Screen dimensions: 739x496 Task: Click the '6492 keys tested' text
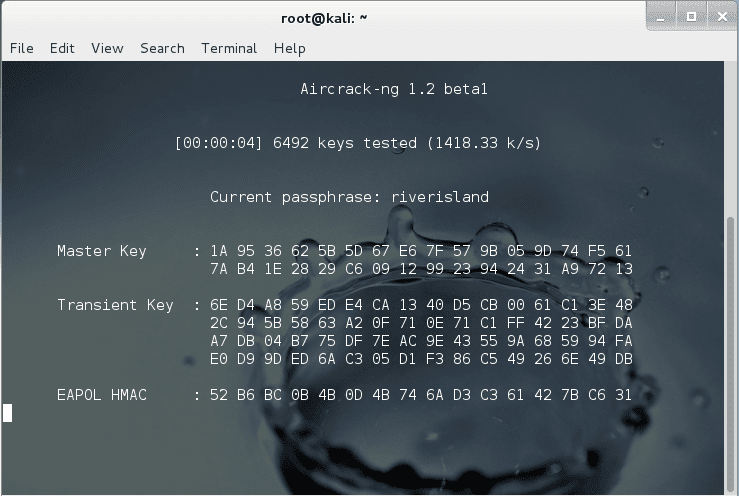(345, 143)
